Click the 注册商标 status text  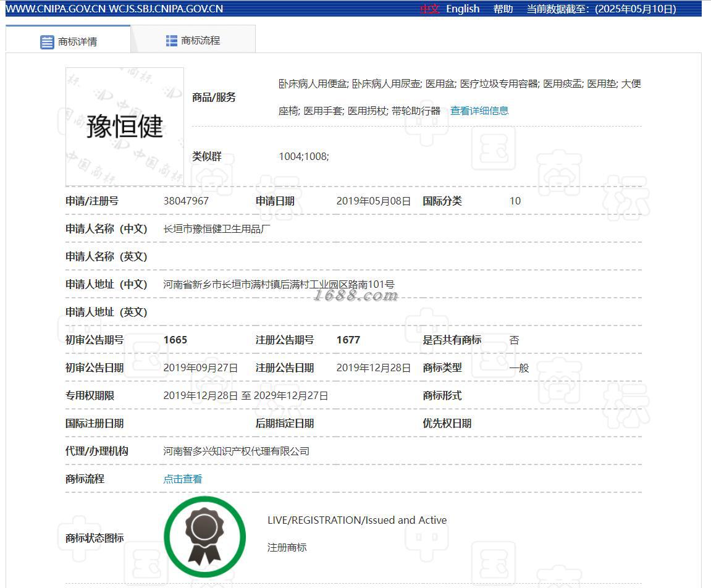tap(287, 547)
